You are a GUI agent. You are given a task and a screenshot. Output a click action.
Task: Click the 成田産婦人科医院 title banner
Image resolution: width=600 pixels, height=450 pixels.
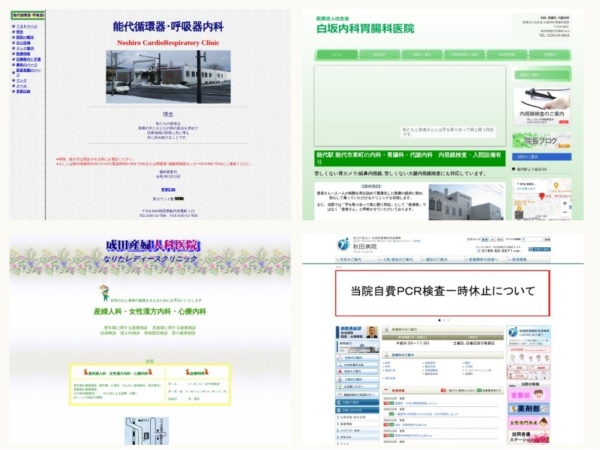coord(153,245)
